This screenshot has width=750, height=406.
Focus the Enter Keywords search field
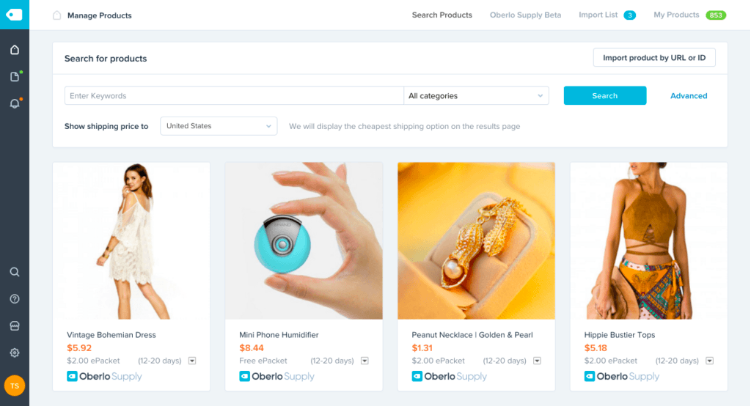(234, 96)
